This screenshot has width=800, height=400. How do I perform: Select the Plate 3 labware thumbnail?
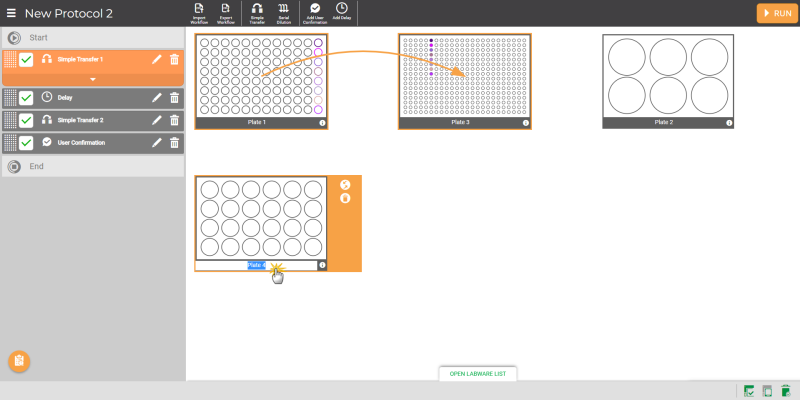pyautogui.click(x=465, y=76)
